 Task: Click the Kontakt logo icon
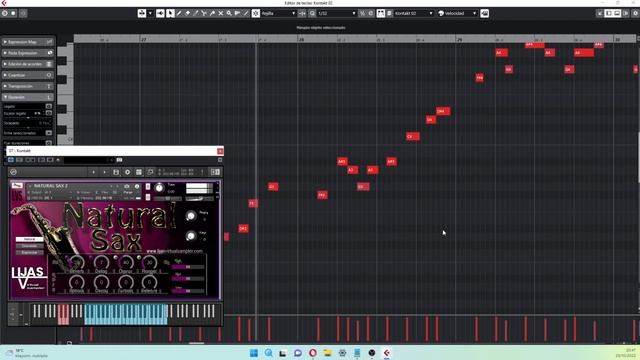(x=13, y=172)
